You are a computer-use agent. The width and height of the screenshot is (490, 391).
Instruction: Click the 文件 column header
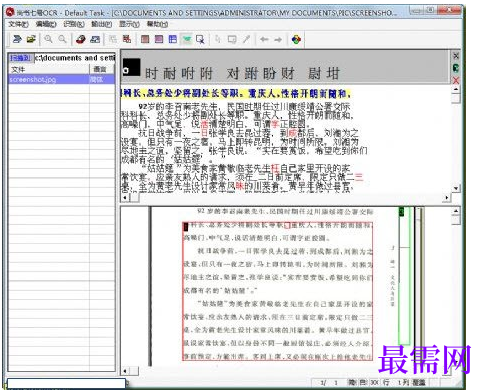pyautogui.click(x=49, y=69)
